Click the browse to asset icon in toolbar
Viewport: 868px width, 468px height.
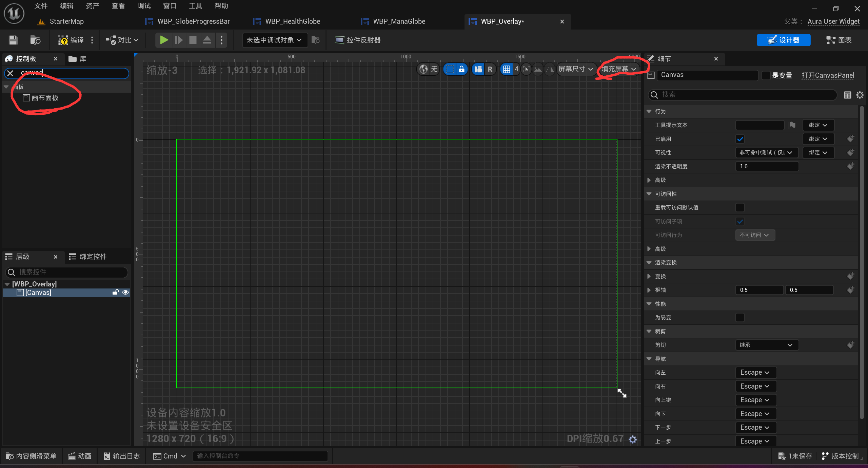35,40
